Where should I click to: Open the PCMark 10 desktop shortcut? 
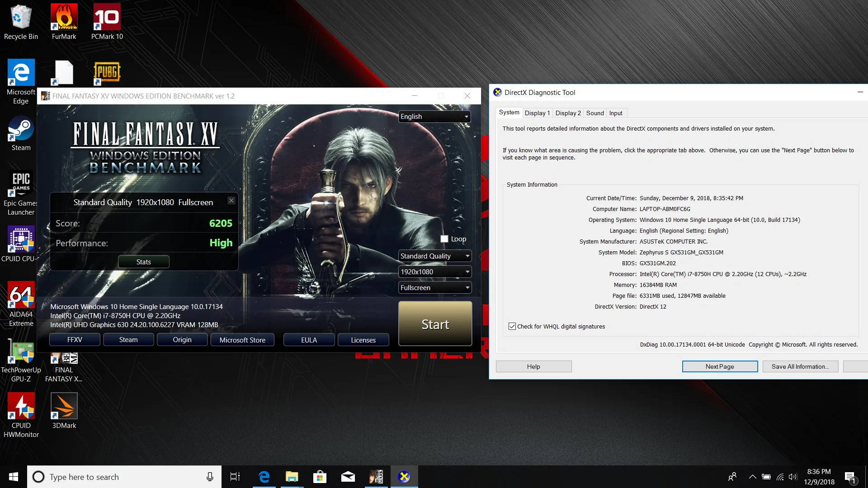pos(107,22)
